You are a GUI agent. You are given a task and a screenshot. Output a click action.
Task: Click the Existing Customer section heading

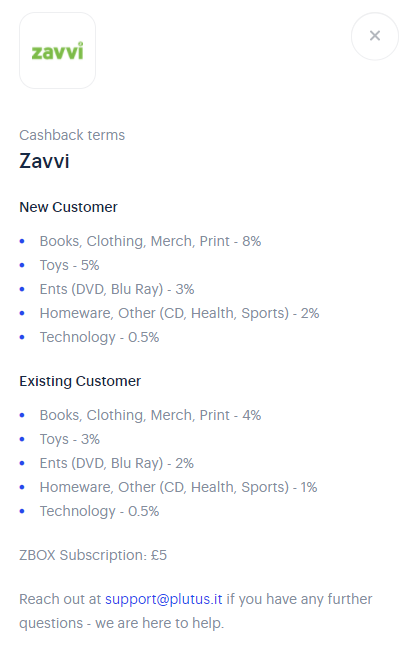[80, 381]
